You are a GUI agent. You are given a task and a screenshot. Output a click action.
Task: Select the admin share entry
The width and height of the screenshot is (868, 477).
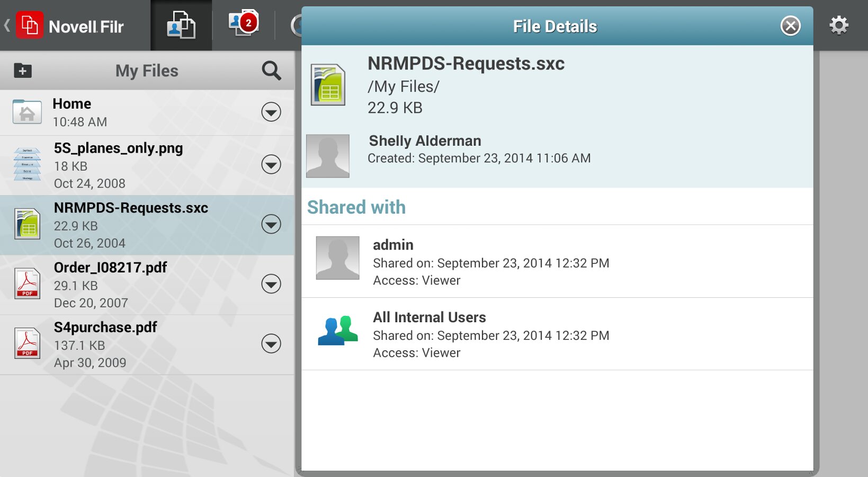556,262
